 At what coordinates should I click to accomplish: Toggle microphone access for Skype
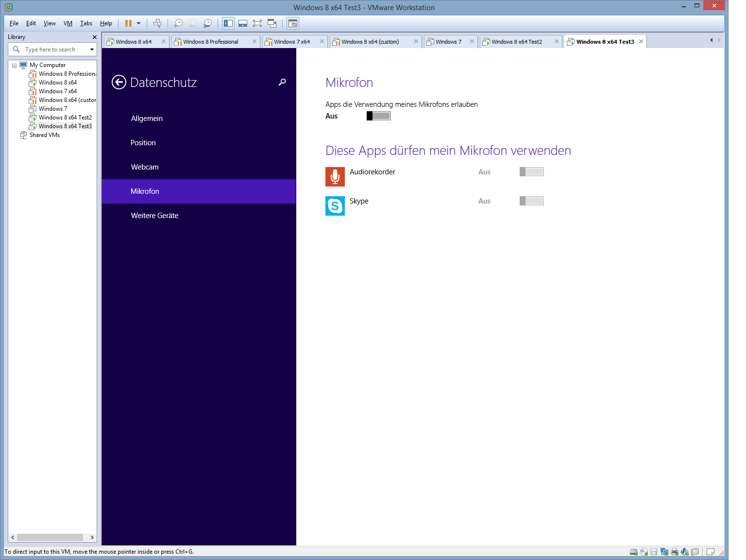532,201
